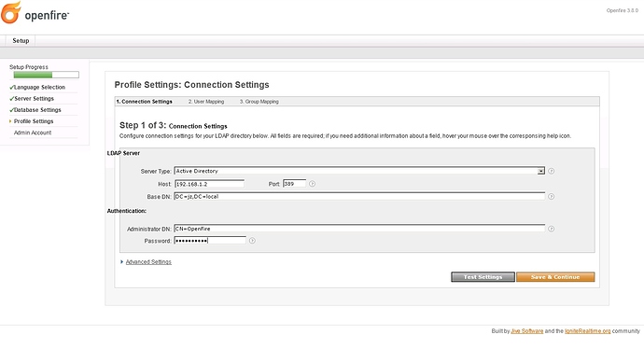This screenshot has height=363, width=644.
Task: Open the IgniteRealtime.org link
Action: click(587, 331)
